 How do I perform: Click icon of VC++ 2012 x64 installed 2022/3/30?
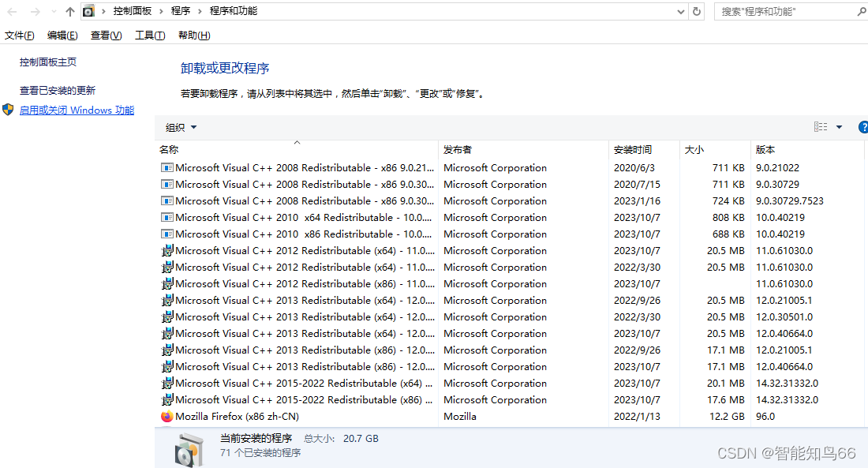(166, 267)
